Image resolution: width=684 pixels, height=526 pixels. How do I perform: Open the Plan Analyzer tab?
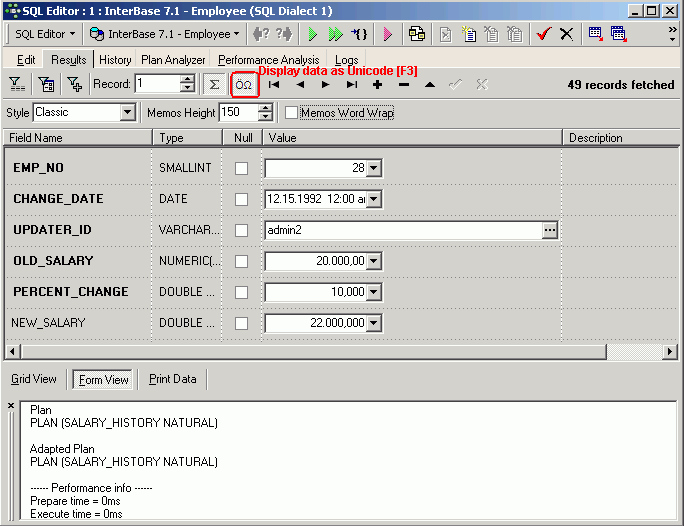(x=173, y=60)
